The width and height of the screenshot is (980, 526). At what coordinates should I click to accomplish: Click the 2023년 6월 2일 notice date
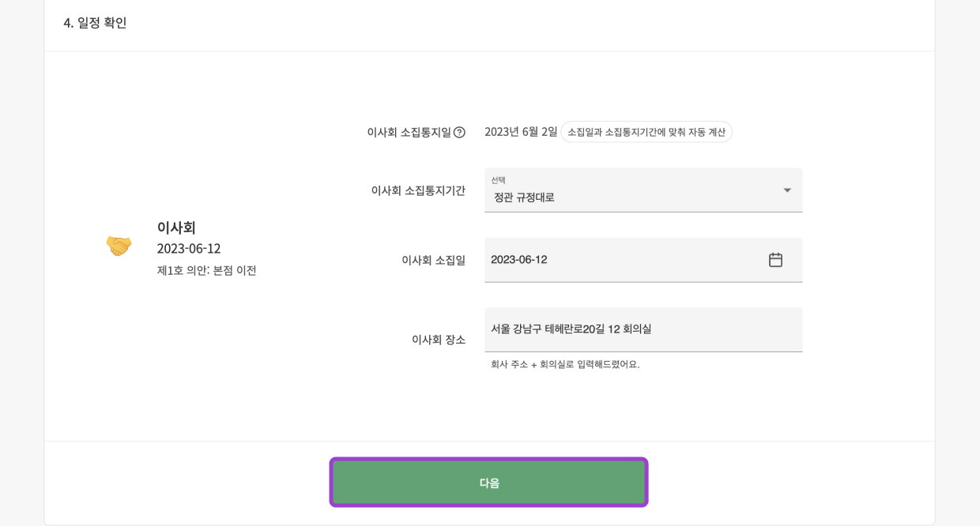click(x=521, y=132)
